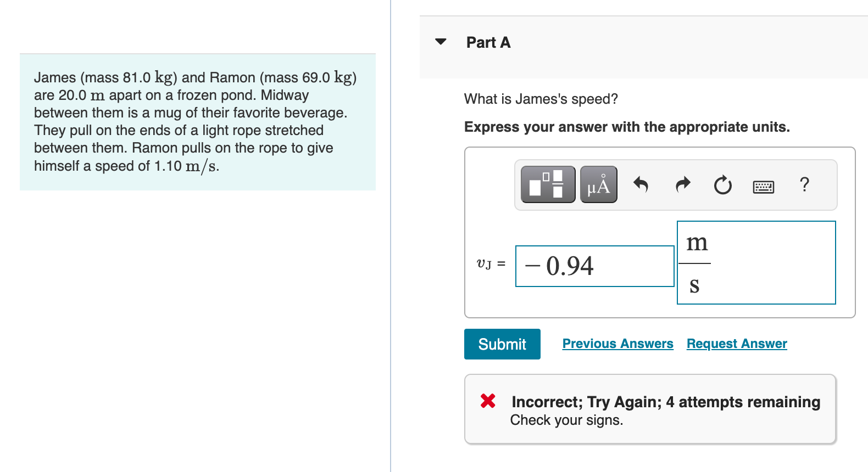Click Request Answer
Viewport: 868px width, 472px height.
pyautogui.click(x=736, y=344)
